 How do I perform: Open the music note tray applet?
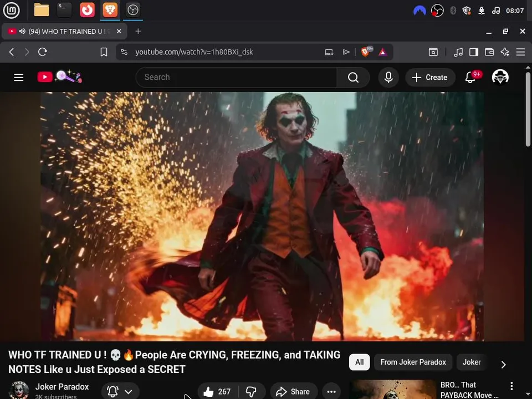pyautogui.click(x=495, y=11)
